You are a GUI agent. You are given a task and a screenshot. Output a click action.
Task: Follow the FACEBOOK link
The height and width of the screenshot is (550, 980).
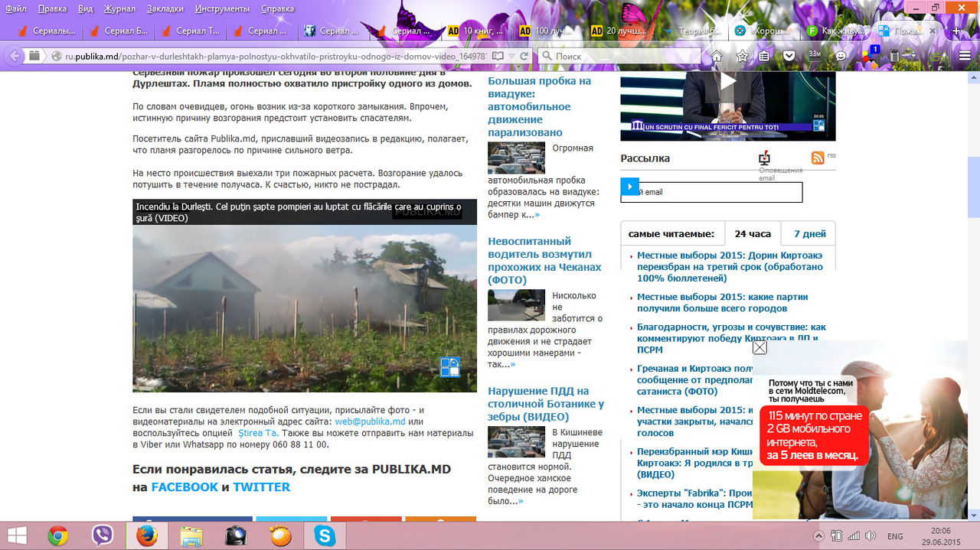(185, 487)
